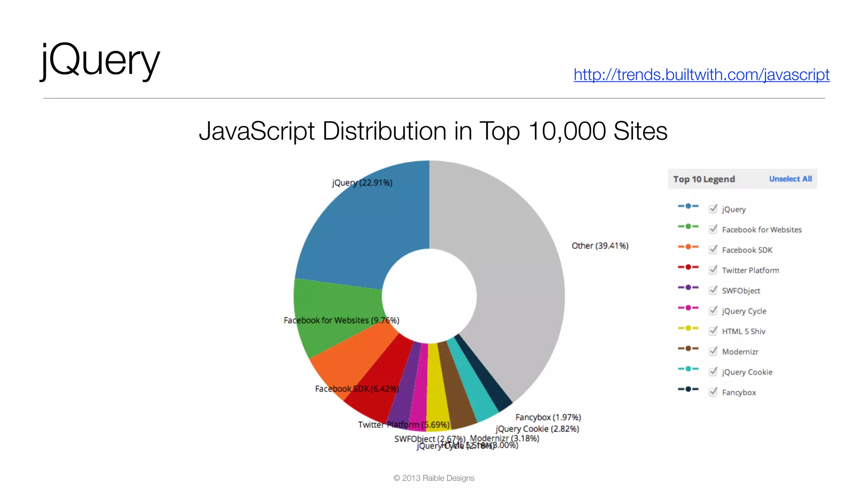Click the 'jQuery Cookie (2.82%)' label

point(537,429)
